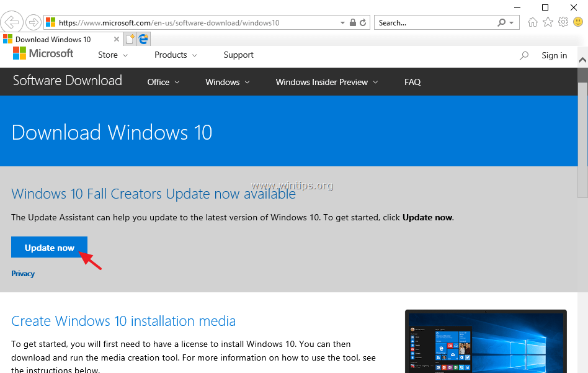
Task: Click the Windows 10 laptop image
Action: point(486,341)
